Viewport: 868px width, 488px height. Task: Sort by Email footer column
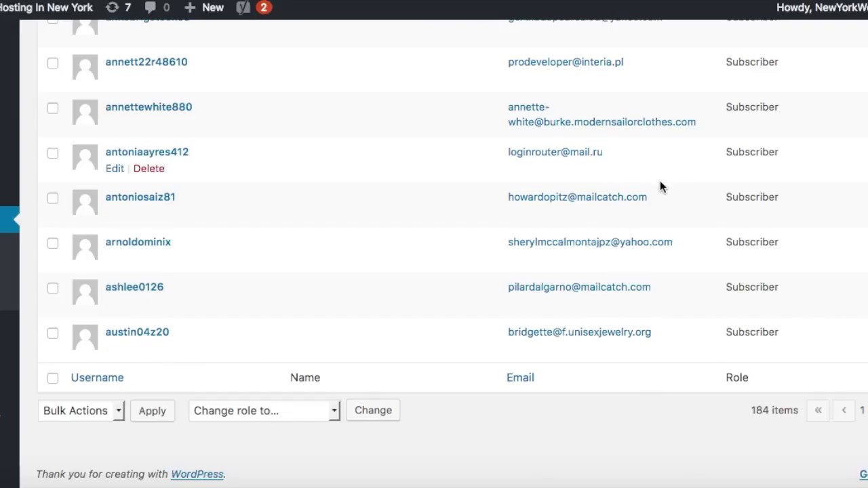pos(520,378)
